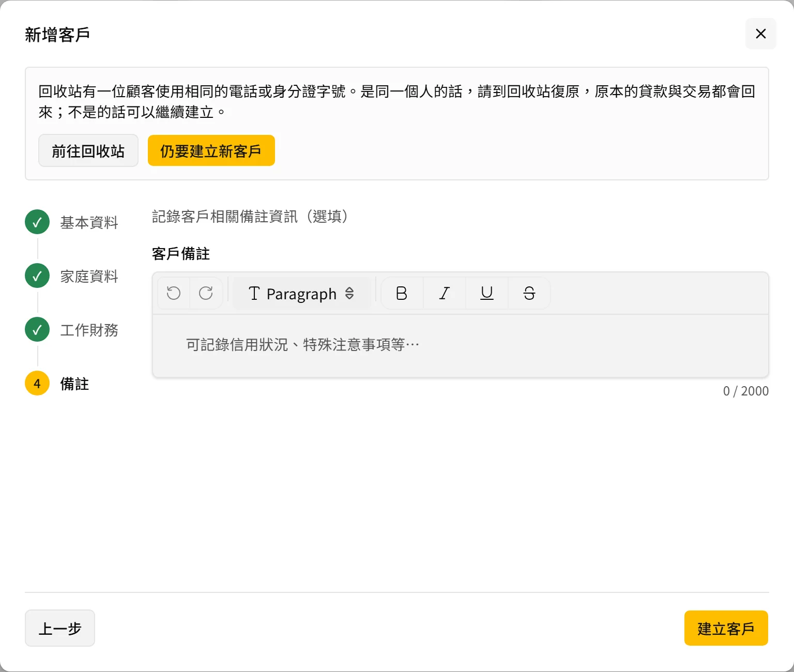The image size is (794, 672).
Task: Open the Paragraph text style dropdown
Action: [301, 293]
